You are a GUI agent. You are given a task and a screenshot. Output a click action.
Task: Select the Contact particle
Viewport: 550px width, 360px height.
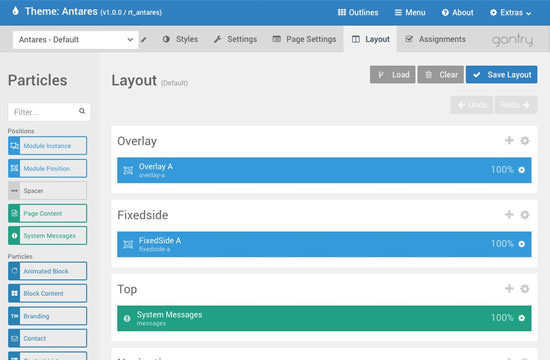[47, 339]
